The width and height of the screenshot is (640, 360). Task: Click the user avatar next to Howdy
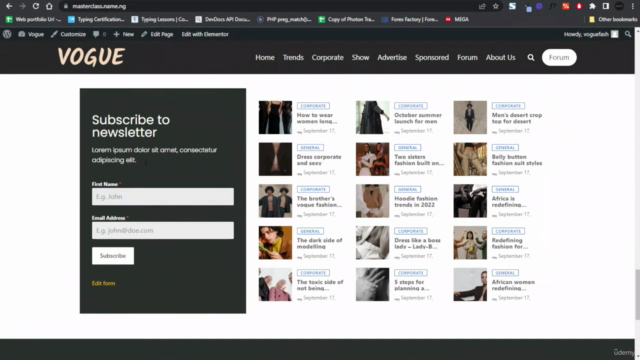click(x=615, y=34)
